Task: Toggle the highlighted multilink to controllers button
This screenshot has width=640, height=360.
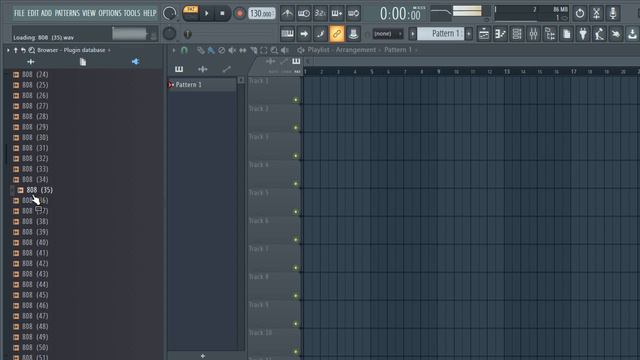Action: [x=337, y=34]
